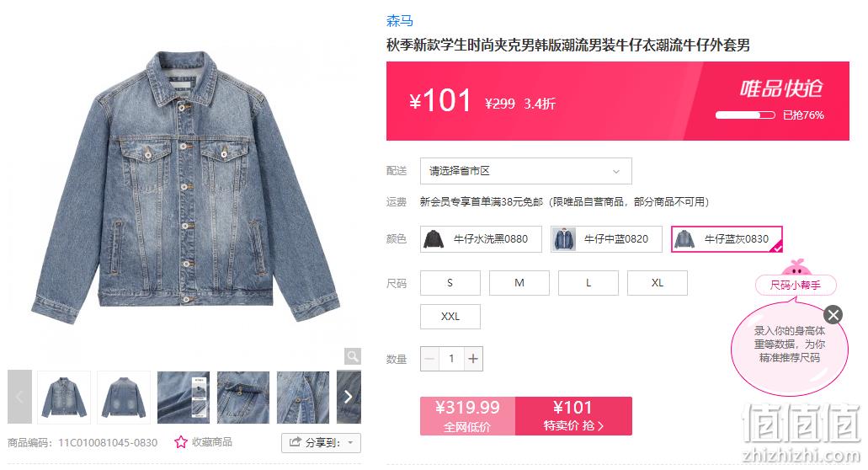Show next thumbnails with right arrow
Image resolution: width=868 pixels, height=470 pixels.
[349, 397]
